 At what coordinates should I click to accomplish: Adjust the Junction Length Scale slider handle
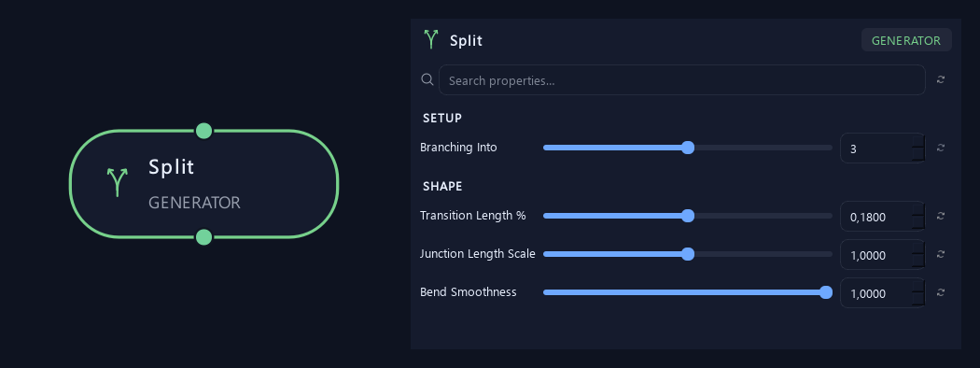tap(688, 254)
